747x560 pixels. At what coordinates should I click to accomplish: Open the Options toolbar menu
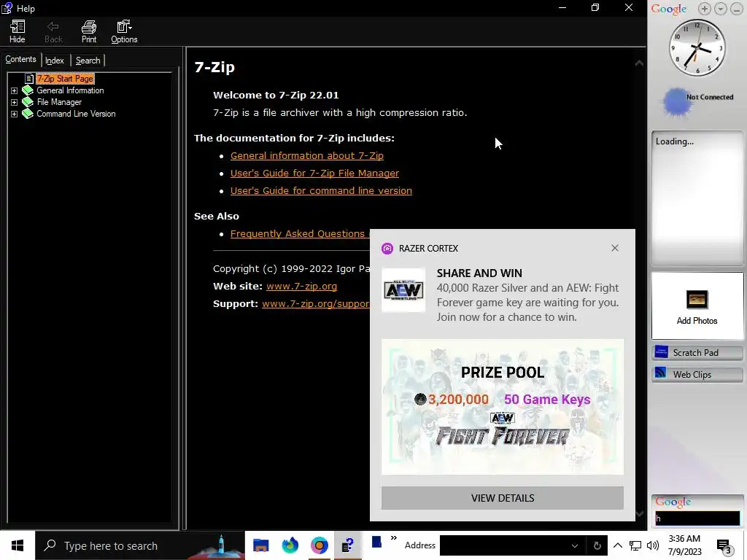click(124, 31)
